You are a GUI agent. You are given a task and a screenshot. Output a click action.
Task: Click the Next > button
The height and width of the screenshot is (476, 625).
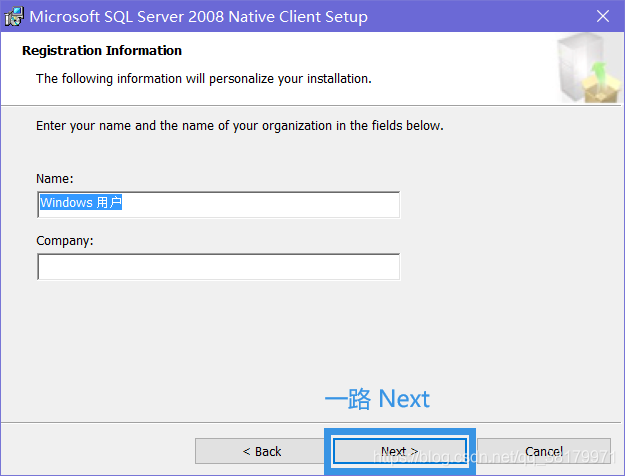(400, 451)
